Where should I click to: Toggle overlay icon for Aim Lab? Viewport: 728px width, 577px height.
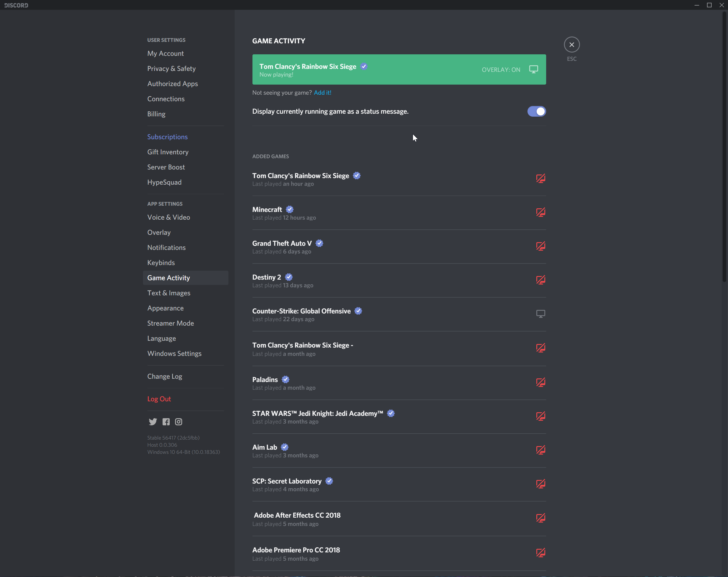click(540, 450)
